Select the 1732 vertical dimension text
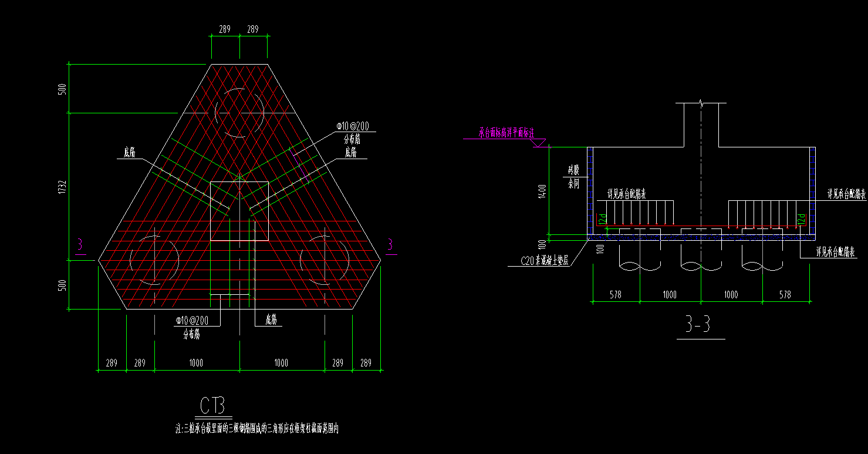Image resolution: width=868 pixels, height=454 pixels. (x=62, y=187)
